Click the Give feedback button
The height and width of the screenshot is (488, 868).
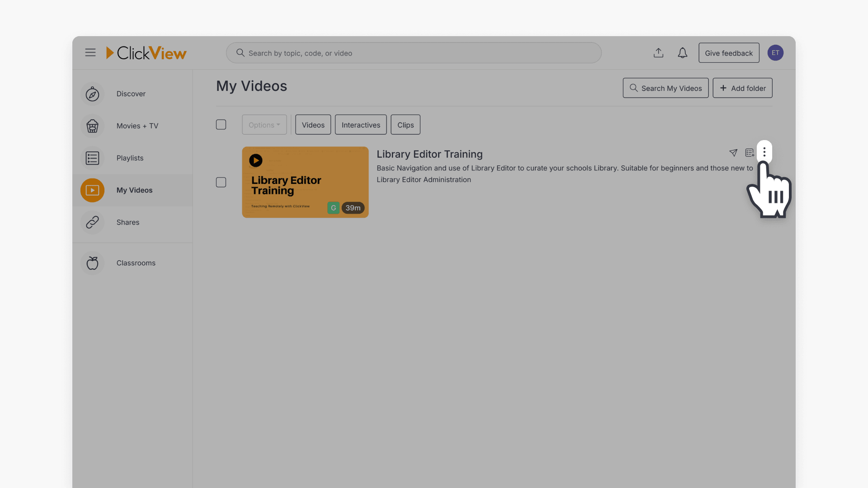[x=729, y=53]
